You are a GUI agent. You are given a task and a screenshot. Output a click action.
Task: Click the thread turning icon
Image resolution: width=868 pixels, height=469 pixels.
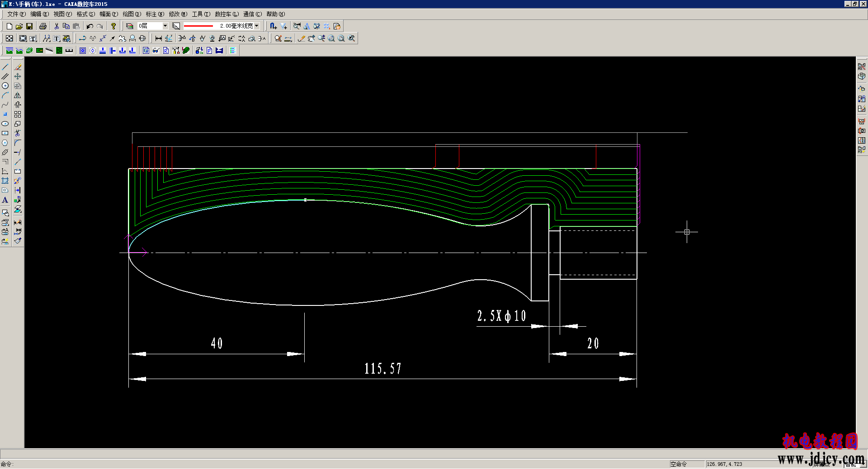point(49,51)
